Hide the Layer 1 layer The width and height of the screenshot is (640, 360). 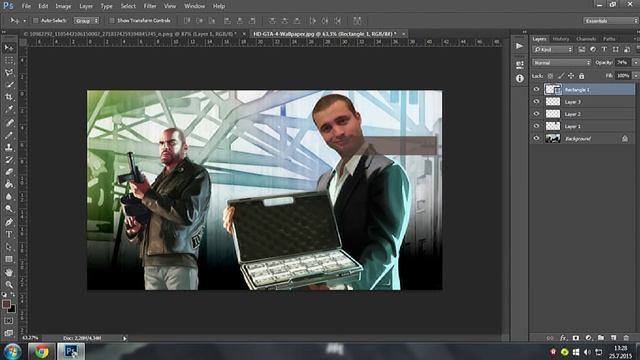tap(536, 126)
